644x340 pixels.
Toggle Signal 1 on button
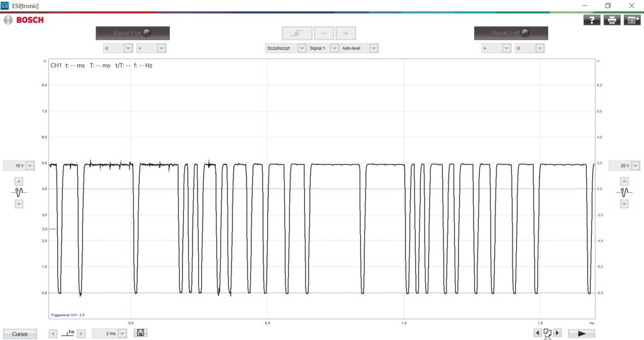[x=133, y=33]
